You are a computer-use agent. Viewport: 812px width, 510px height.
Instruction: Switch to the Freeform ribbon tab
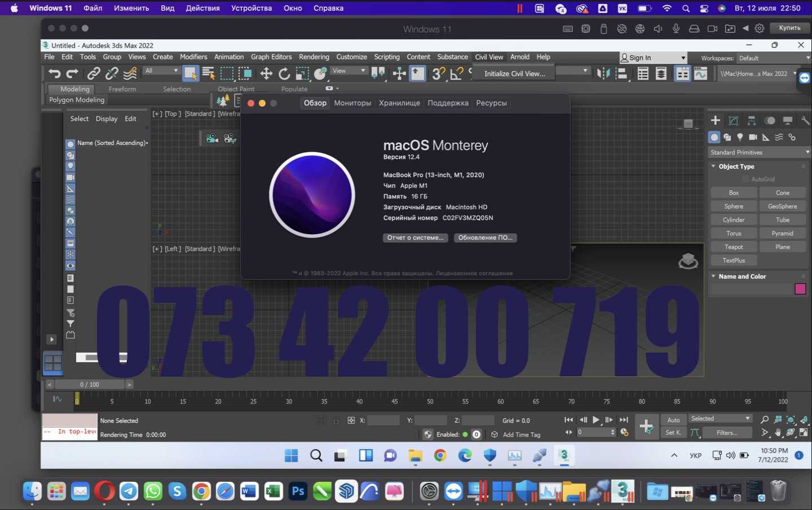point(122,89)
